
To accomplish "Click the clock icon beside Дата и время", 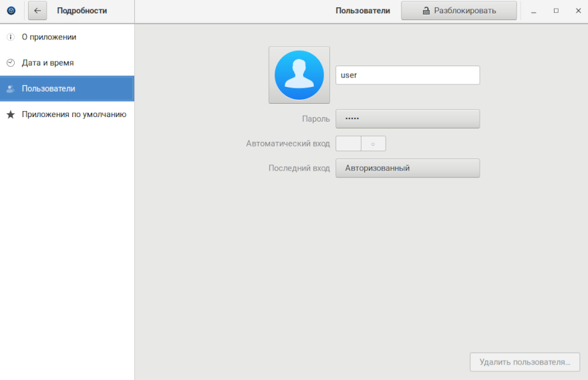I will point(11,63).
